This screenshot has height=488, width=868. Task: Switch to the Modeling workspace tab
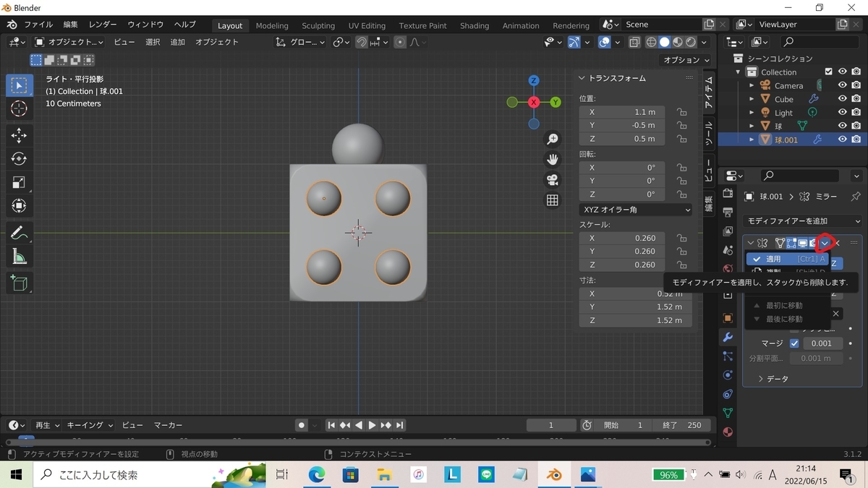pyautogui.click(x=272, y=25)
